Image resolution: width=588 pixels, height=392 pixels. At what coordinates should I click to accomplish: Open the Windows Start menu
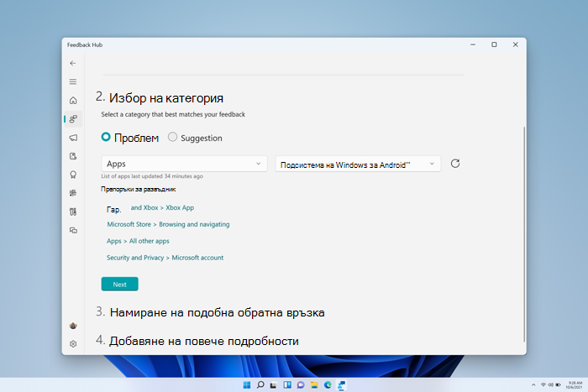[x=247, y=385]
